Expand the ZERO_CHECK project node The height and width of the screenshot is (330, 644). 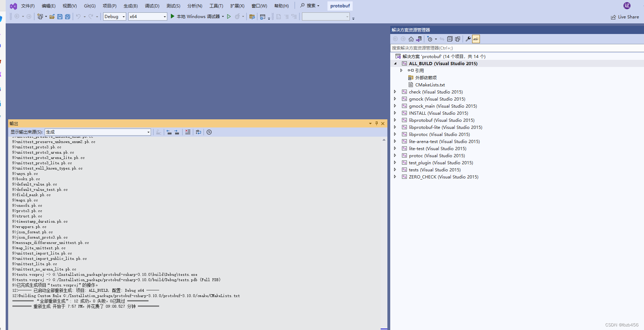pos(395,177)
